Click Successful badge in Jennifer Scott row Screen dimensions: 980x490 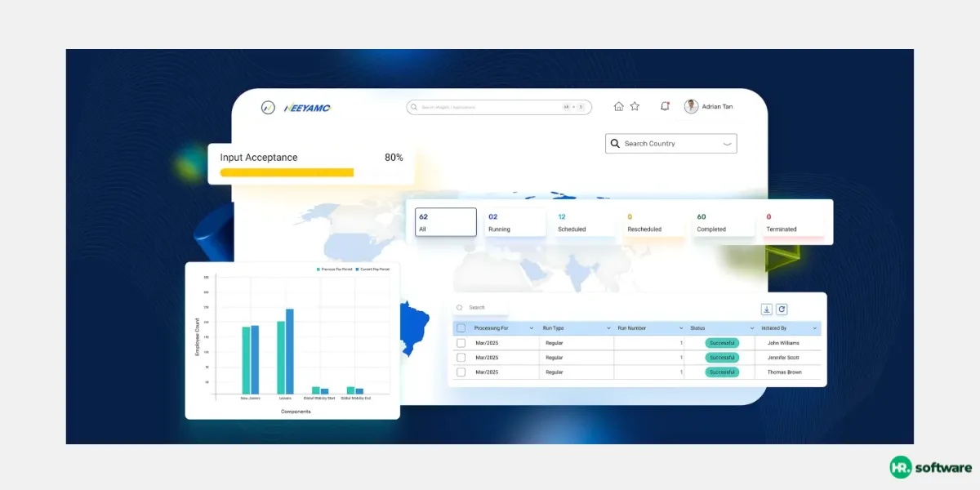coord(722,358)
